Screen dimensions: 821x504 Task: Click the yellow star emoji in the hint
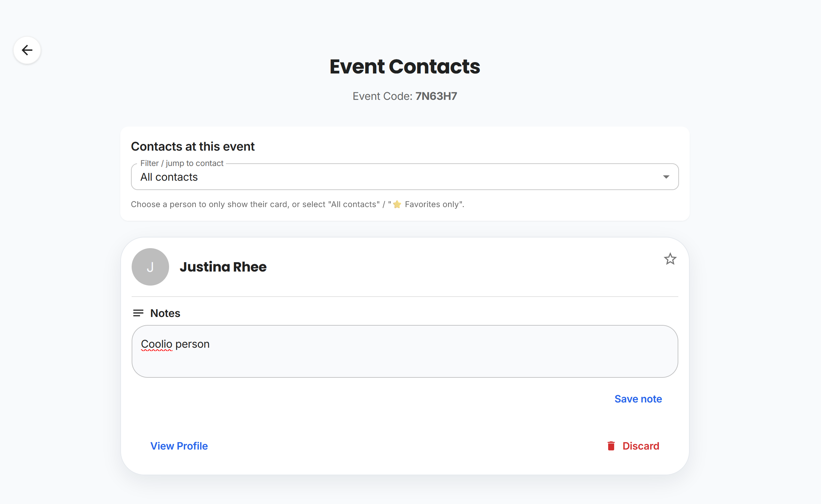397,204
